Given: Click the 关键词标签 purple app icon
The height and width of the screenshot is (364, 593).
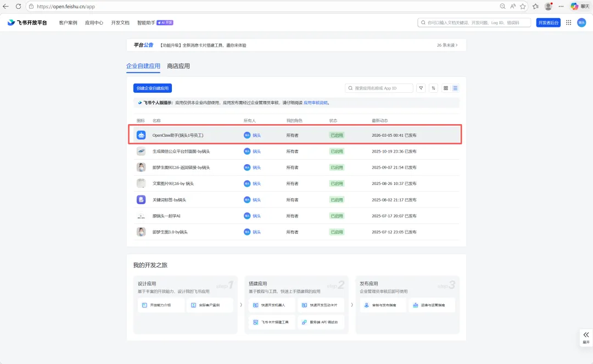Looking at the screenshot, I should [x=141, y=200].
